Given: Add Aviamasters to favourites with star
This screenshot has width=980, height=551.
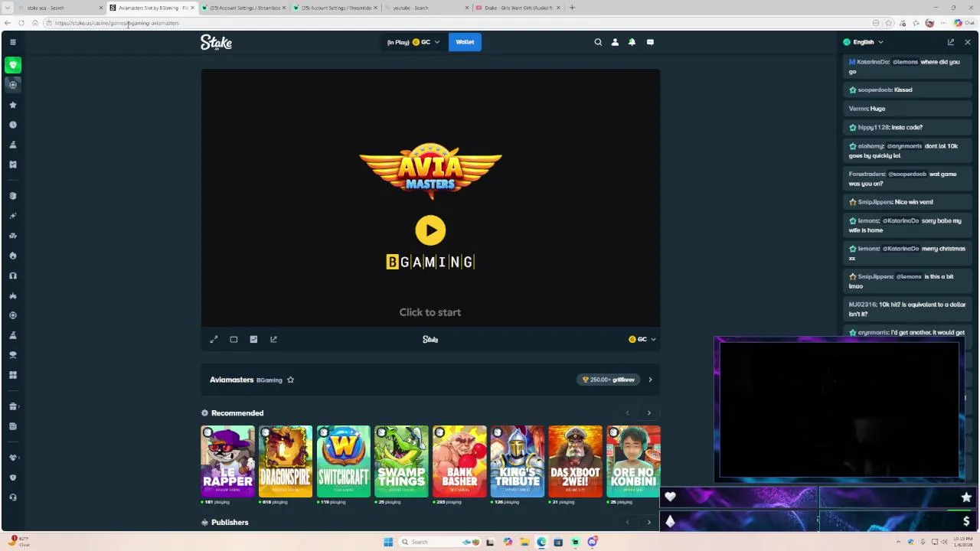Looking at the screenshot, I should 290,380.
